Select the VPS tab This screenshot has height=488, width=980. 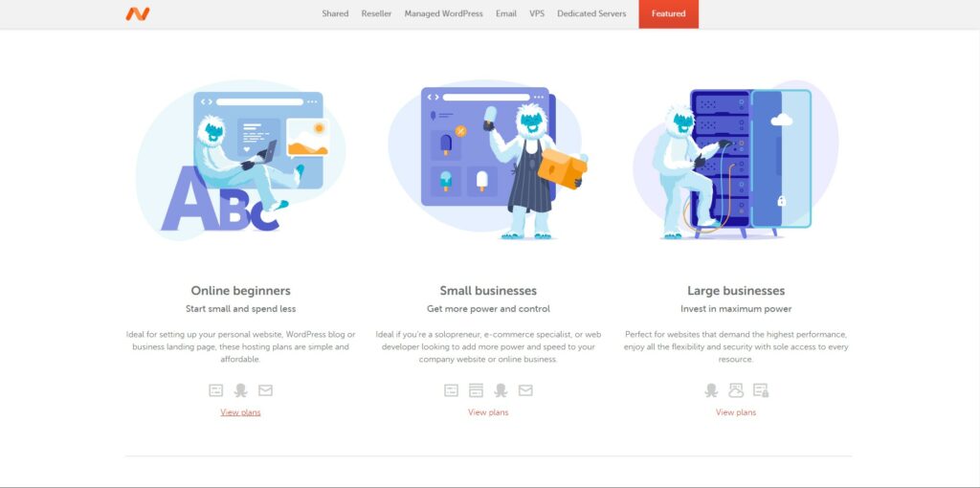[537, 13]
